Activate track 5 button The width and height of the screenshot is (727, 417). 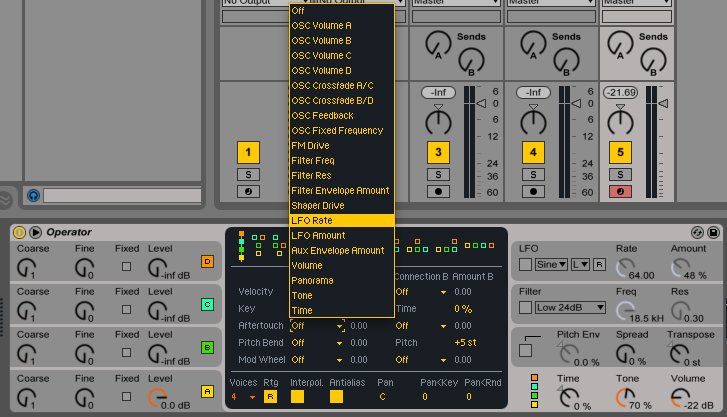620,152
